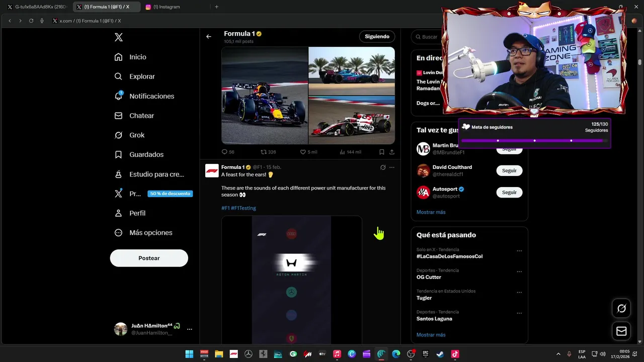Open trend options for Santos Laguna
Screen dimensions: 644x362
(519, 313)
